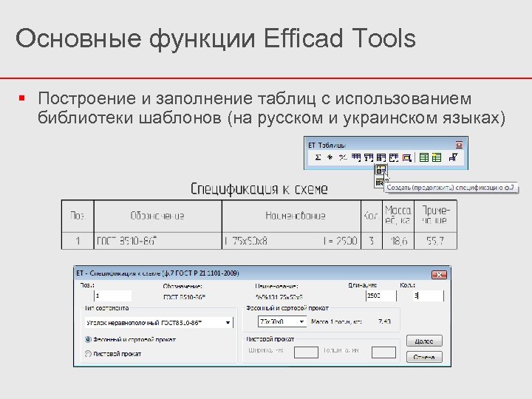Viewport: 532px width, 399px height.
Task: Open the 75x50x8 profile size dropdown
Action: pyautogui.click(x=282, y=321)
